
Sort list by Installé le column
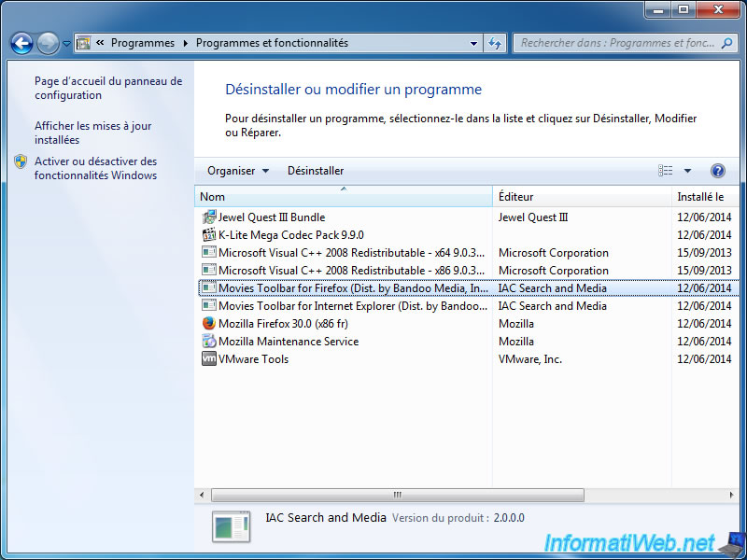pos(705,196)
